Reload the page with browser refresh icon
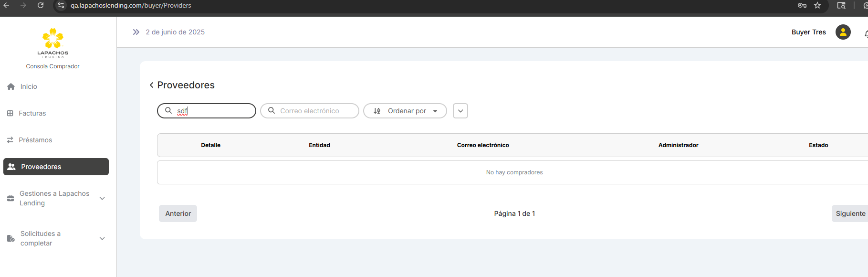The image size is (868, 277). [41, 5]
